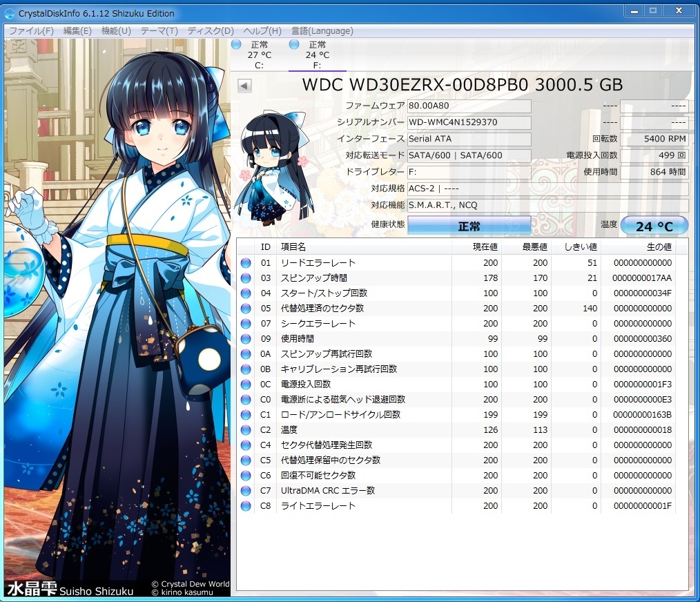
Task: Click status icon for シークエラーレート row
Action: pos(246,324)
